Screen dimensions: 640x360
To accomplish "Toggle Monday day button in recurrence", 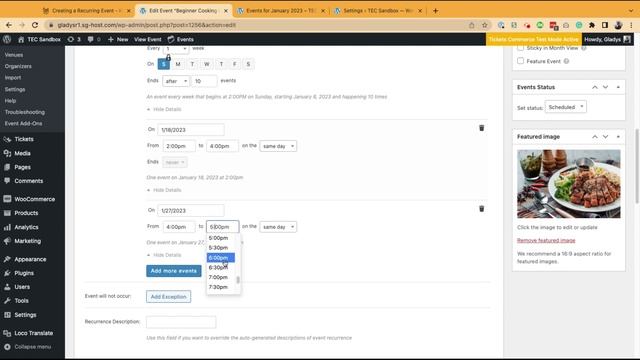I will tap(178, 64).
